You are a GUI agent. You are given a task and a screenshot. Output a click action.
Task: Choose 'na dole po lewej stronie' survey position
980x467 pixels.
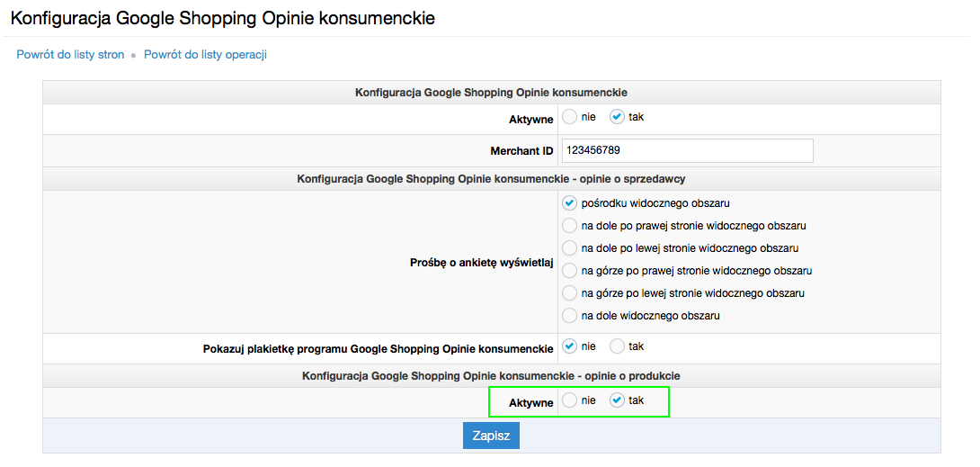click(x=569, y=248)
